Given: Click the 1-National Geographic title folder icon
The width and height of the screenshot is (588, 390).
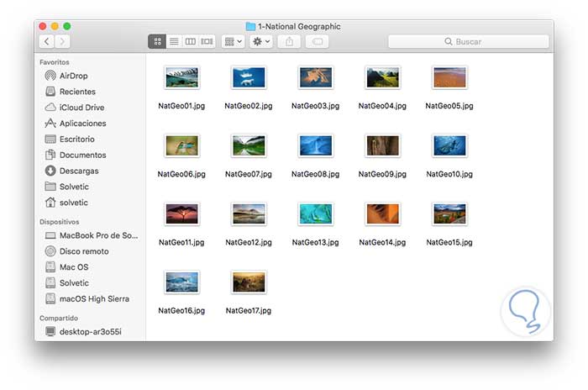Looking at the screenshot, I should tap(250, 26).
